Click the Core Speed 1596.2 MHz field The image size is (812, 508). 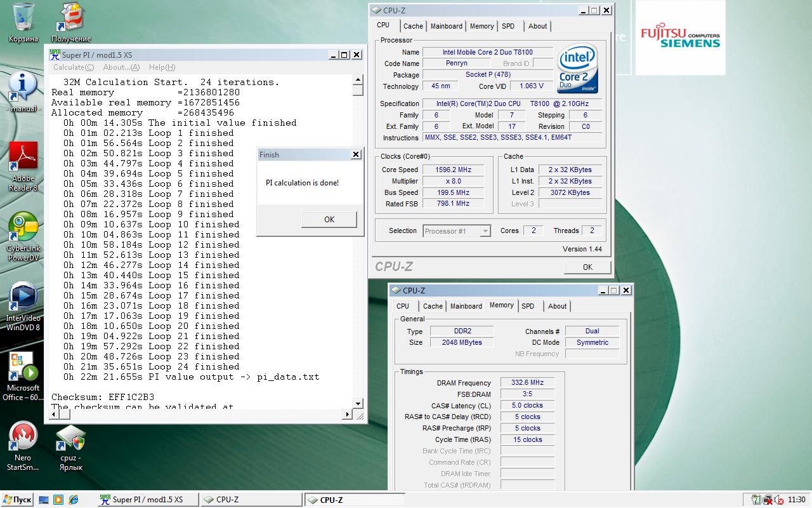pyautogui.click(x=453, y=170)
